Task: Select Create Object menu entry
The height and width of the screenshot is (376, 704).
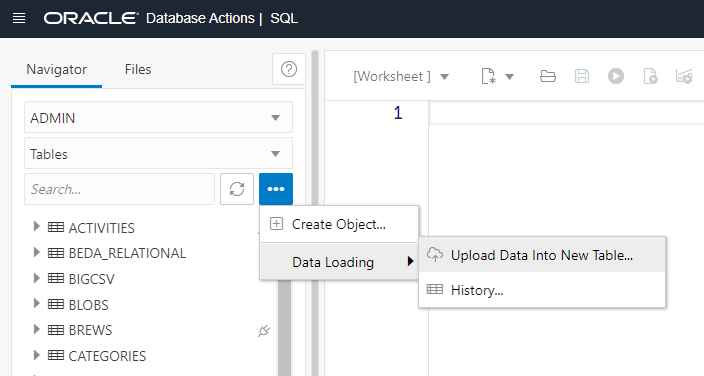Action: [339, 224]
